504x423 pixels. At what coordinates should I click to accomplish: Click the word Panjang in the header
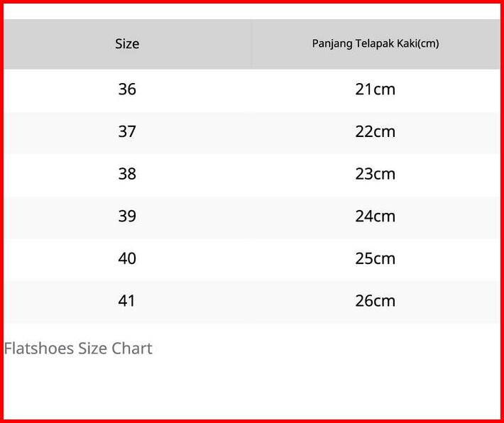point(332,44)
